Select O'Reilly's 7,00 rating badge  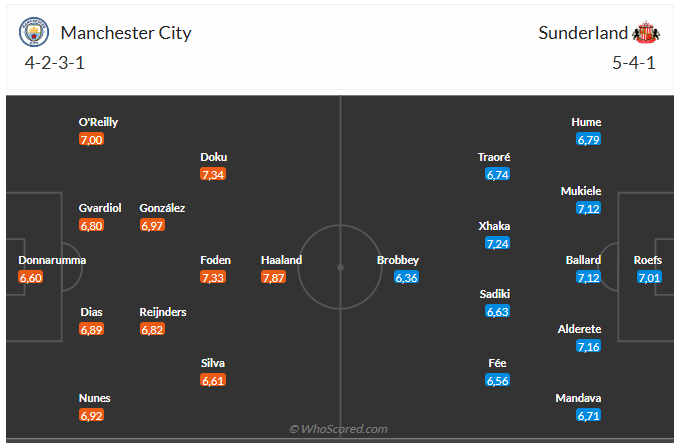[91, 139]
